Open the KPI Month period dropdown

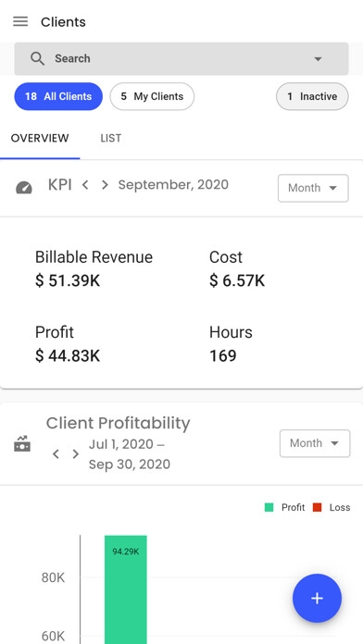point(313,188)
